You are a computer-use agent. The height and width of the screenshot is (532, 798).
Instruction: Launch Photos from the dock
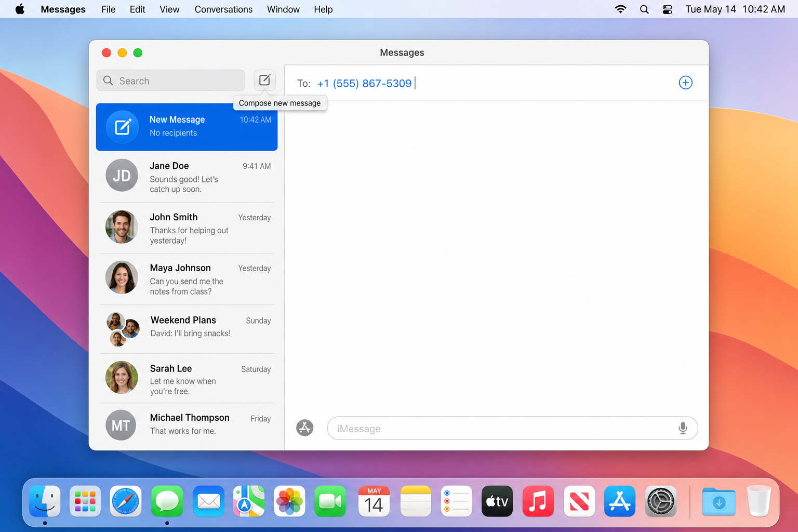coord(289,501)
